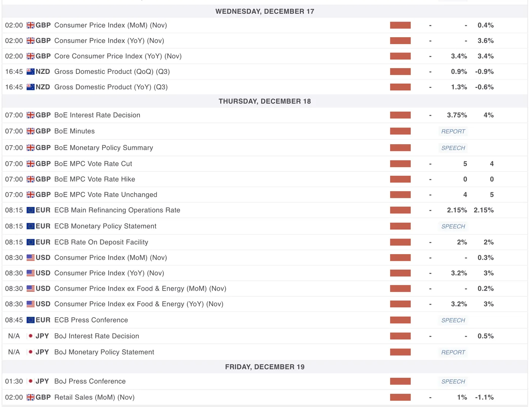532x407 pixels.
Task: Click UK flag on BoE Interest Rate Decision
Action: click(30, 115)
